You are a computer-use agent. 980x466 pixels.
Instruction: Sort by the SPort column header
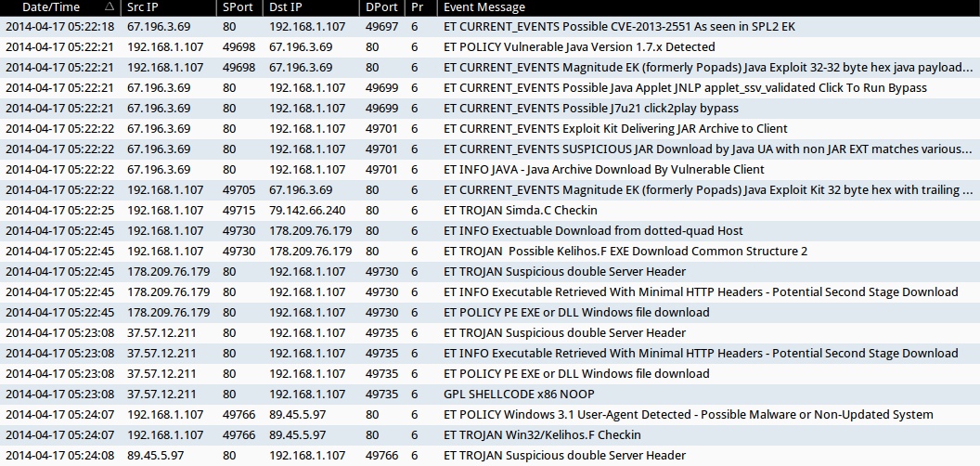click(x=238, y=6)
